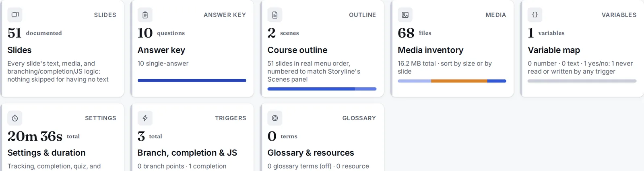This screenshot has height=171, width=644.
Task: Open Glossary & resources card heading
Action: tap(311, 153)
